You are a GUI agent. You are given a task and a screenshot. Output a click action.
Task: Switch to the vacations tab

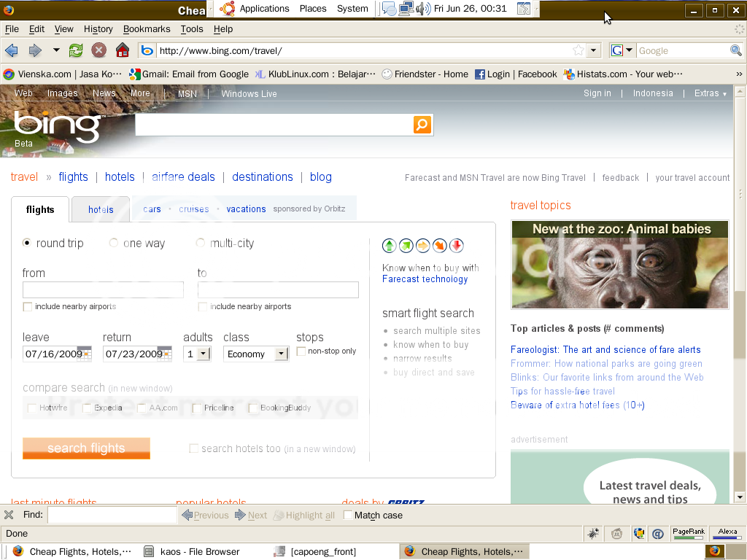(247, 209)
